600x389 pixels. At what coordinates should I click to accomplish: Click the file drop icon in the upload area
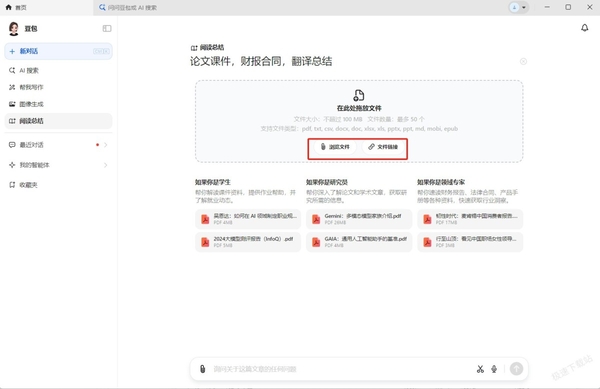tap(359, 95)
